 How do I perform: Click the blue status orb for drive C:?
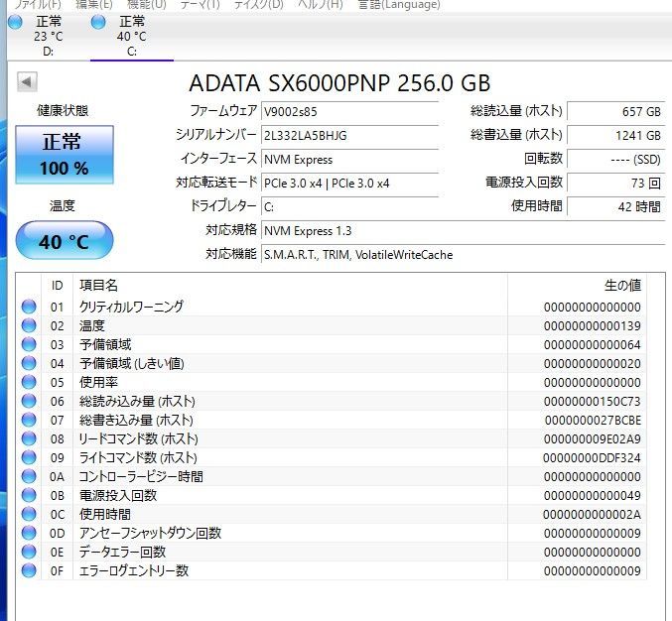point(98,22)
